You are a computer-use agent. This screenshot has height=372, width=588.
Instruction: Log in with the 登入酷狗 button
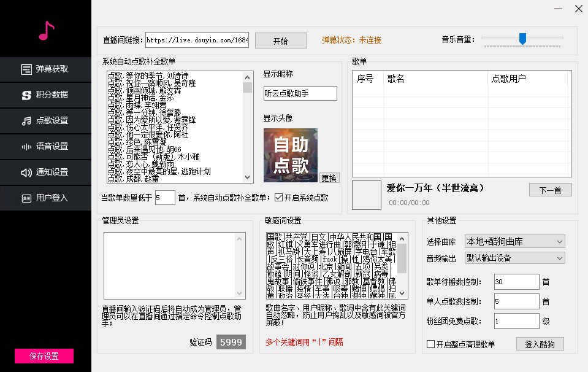click(x=540, y=344)
